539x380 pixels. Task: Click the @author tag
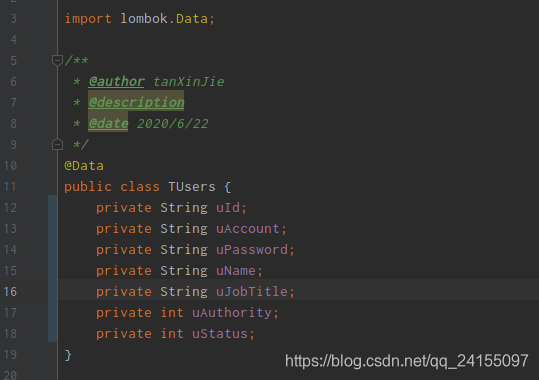point(117,82)
